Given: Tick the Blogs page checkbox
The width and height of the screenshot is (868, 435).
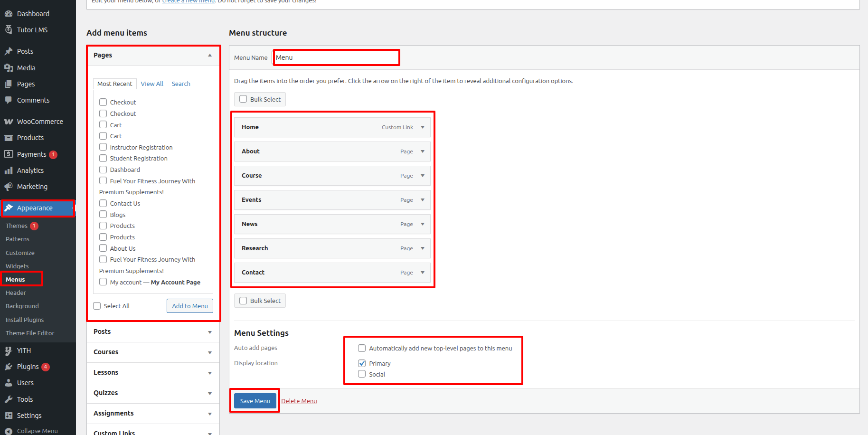Looking at the screenshot, I should (x=103, y=215).
